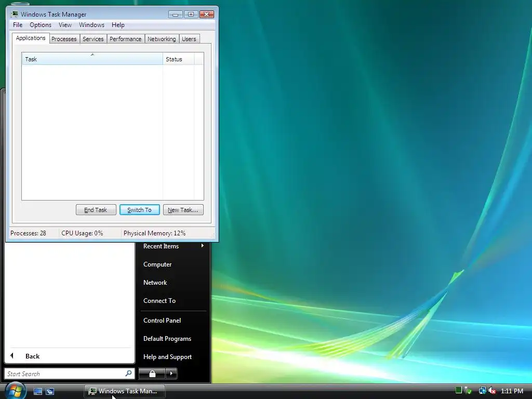Sort the list by Task column header

[92, 59]
